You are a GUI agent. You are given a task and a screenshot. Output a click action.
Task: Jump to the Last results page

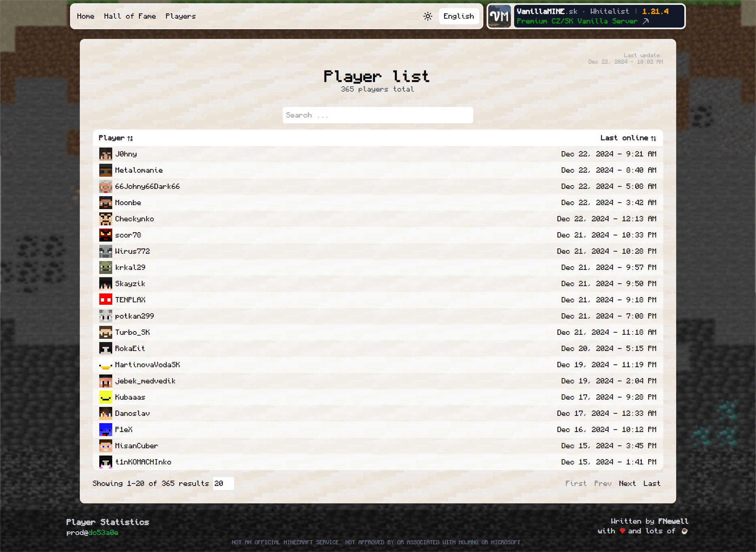coord(651,484)
